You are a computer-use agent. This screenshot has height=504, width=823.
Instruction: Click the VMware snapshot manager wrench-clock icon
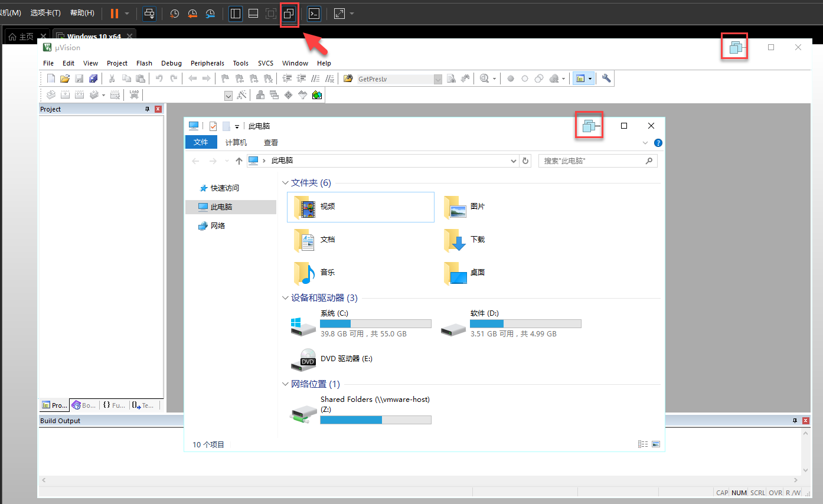point(211,14)
